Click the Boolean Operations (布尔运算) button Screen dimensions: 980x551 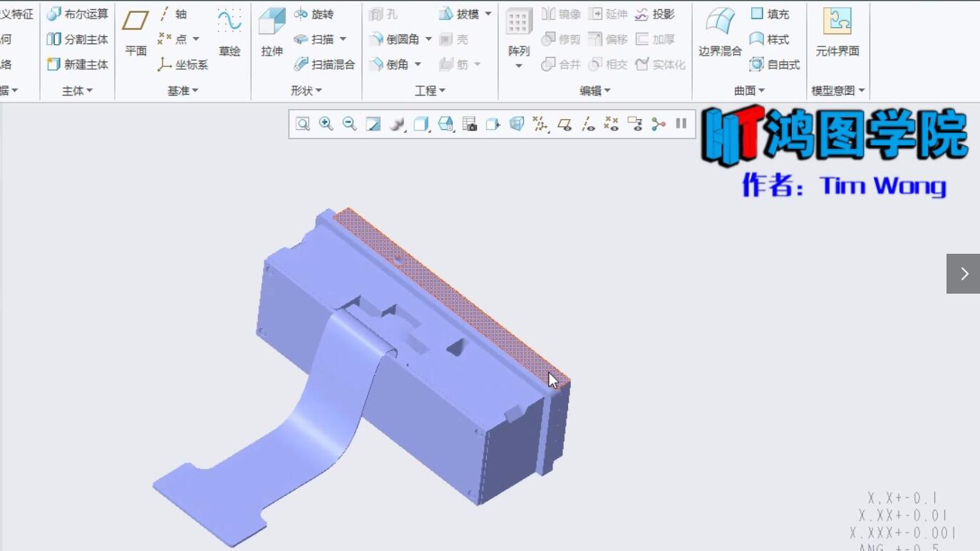[78, 14]
